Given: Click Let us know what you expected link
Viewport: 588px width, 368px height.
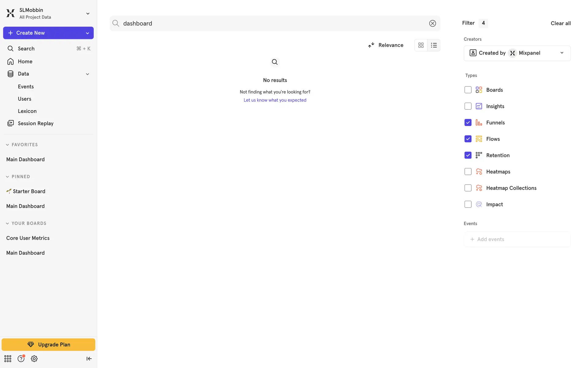Looking at the screenshot, I should tap(275, 100).
